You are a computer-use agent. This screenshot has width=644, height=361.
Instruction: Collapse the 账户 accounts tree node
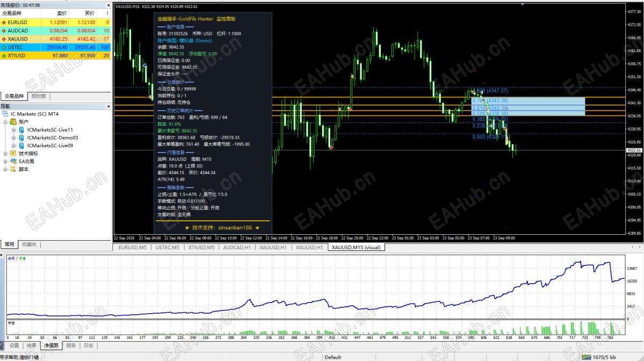[x=5, y=122]
